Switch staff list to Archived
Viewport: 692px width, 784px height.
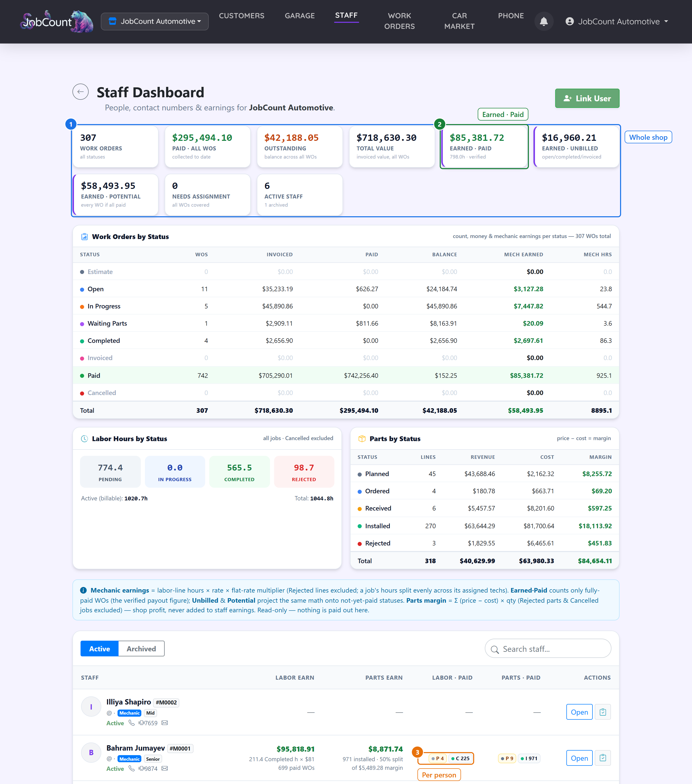click(141, 649)
